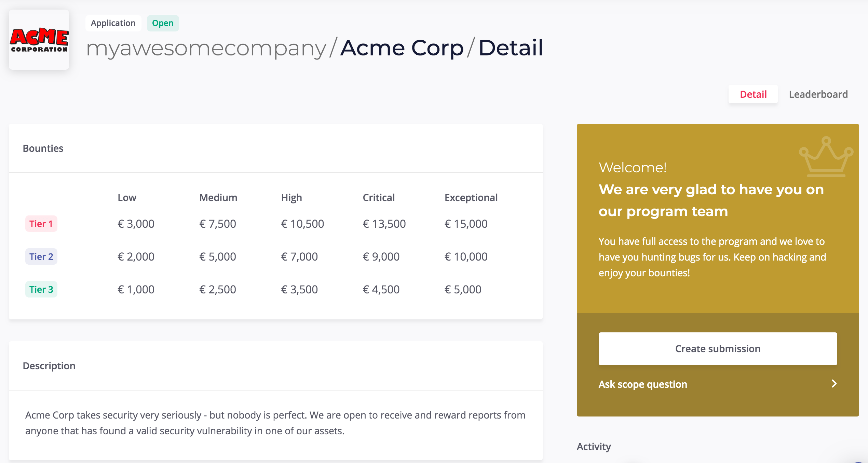Open the Ask scope question link

click(643, 384)
